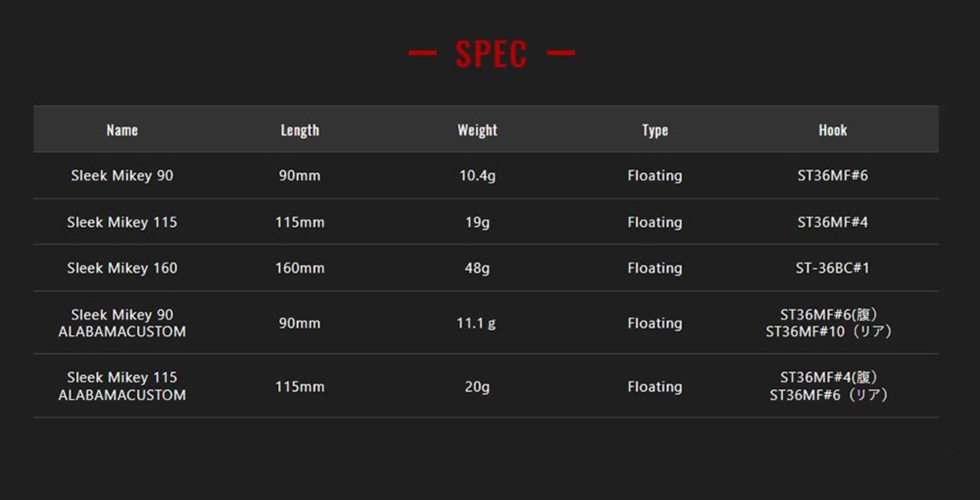
Task: Select the Type column header
Action: tap(655, 130)
